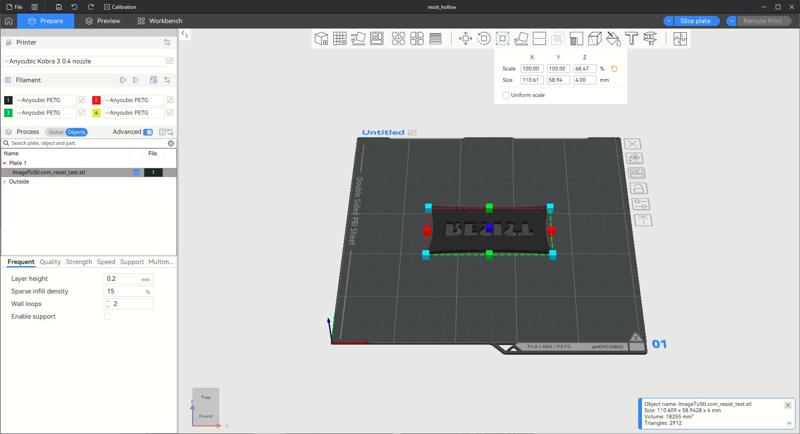
Task: Click the Slice plate button
Action: point(694,21)
